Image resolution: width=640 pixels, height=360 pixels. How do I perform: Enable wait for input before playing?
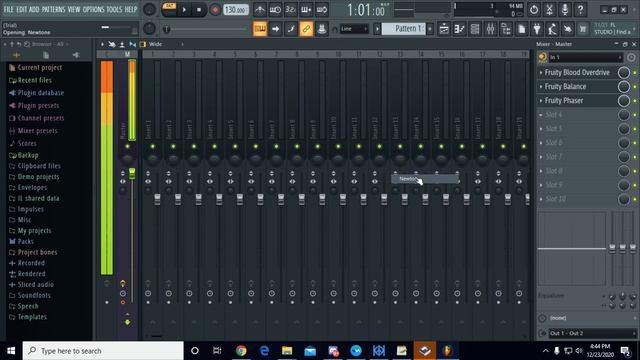(275, 9)
